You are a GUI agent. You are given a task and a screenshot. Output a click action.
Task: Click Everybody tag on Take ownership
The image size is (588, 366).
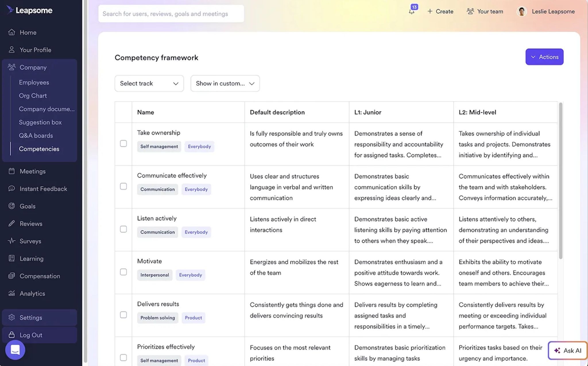click(199, 147)
